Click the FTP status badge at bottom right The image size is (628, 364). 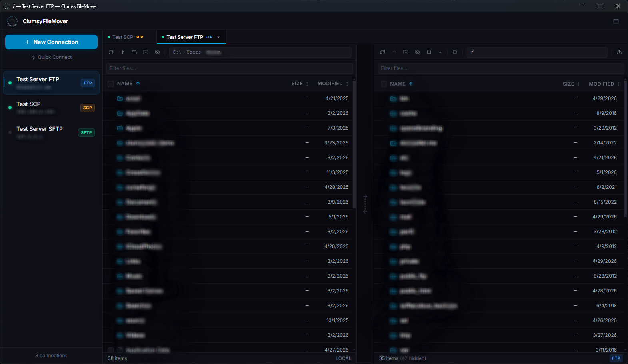(x=616, y=358)
